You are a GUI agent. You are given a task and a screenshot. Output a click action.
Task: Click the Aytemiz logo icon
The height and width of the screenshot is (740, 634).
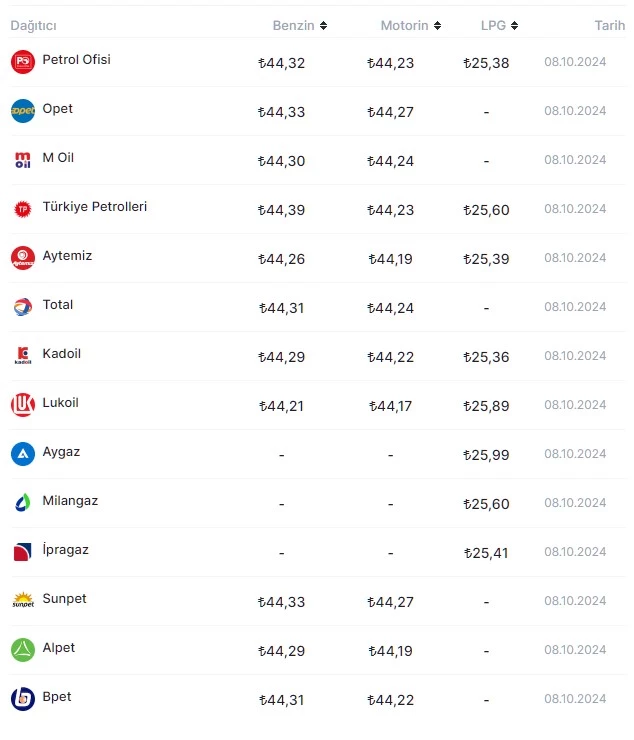pos(22,258)
